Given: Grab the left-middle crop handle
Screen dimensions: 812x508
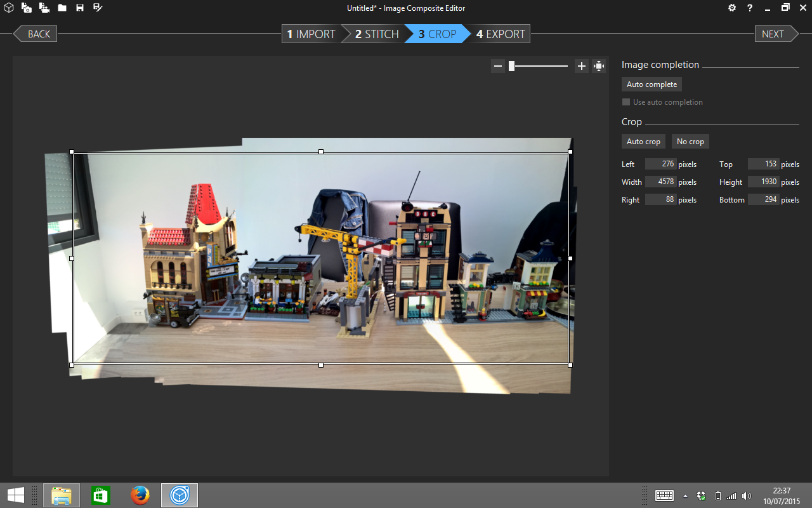Looking at the screenshot, I should [72, 258].
